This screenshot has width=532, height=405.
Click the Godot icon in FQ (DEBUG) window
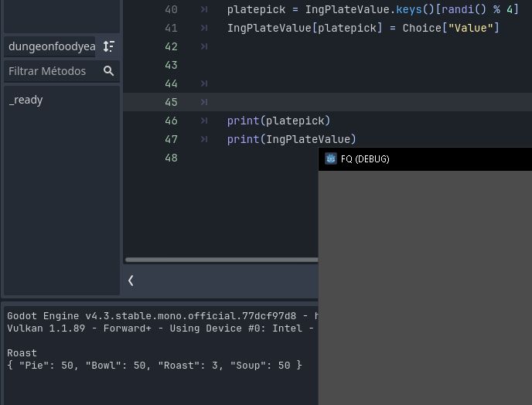330,158
